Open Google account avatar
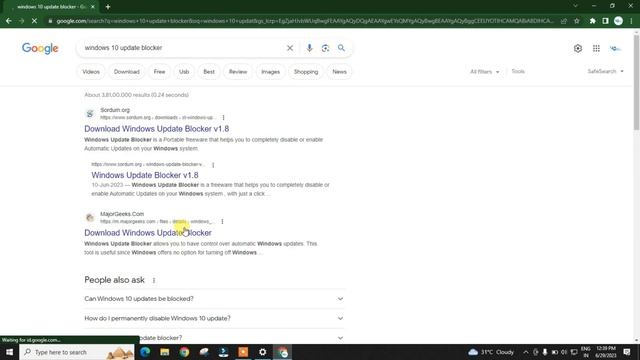Viewport: 640px width, 360px height. tap(615, 49)
